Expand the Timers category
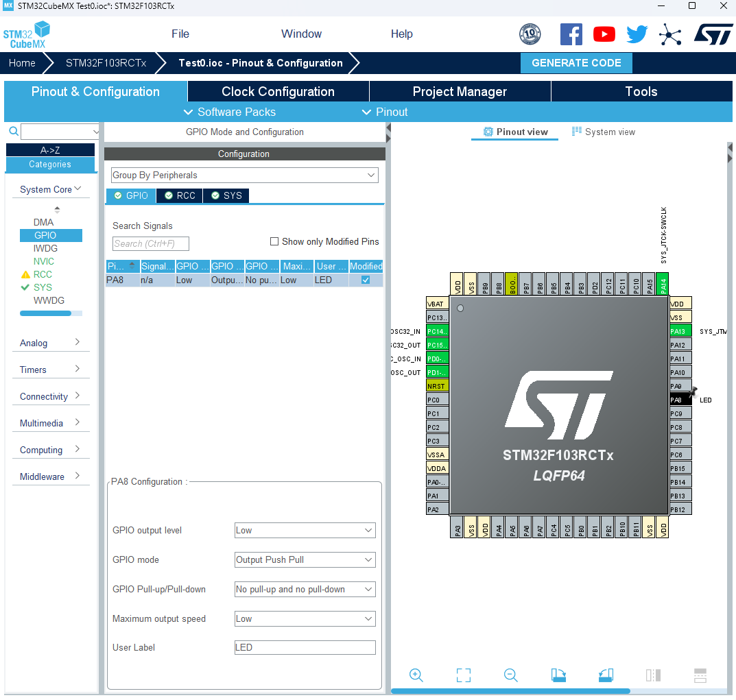 click(x=51, y=370)
